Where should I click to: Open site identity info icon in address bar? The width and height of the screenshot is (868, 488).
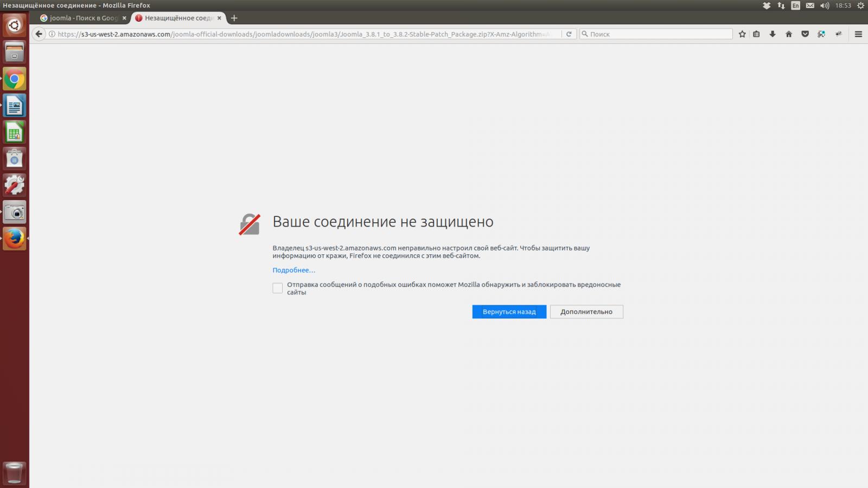pyautogui.click(x=52, y=34)
